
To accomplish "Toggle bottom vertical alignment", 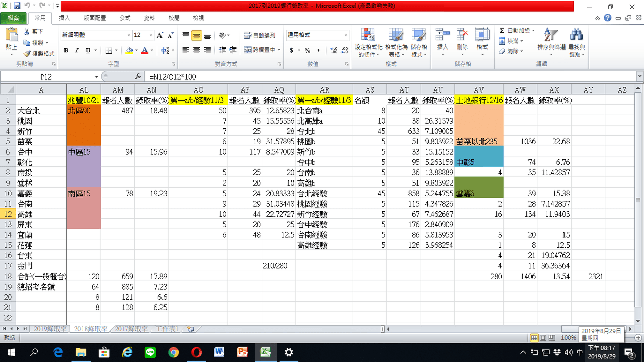I will [207, 35].
